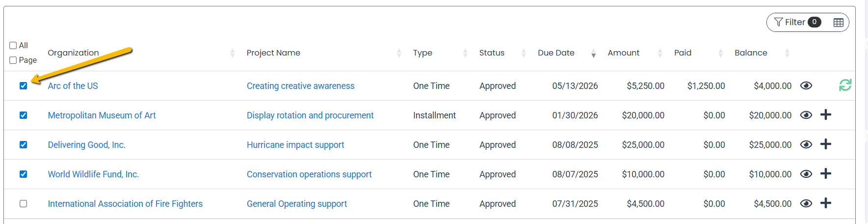
Task: Open the Delivering Good, Inc. link
Action: [87, 145]
